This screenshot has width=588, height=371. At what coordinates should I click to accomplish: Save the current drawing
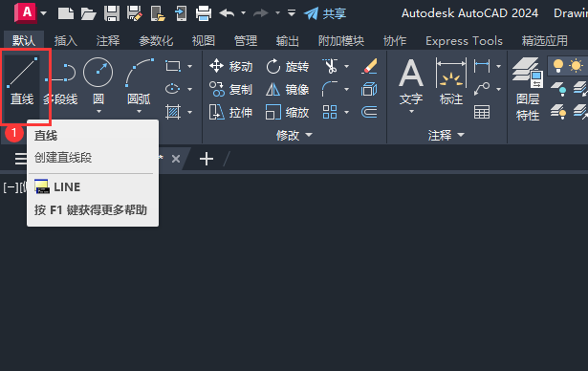(112, 13)
